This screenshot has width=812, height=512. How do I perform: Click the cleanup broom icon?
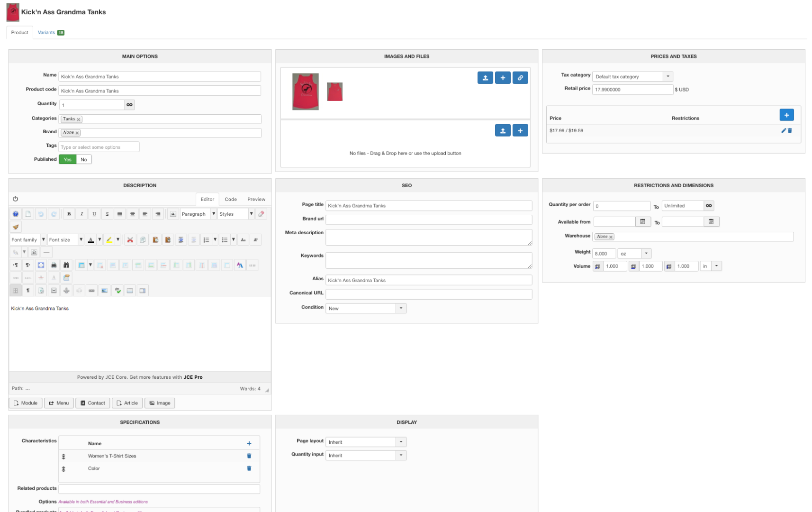pos(16,227)
